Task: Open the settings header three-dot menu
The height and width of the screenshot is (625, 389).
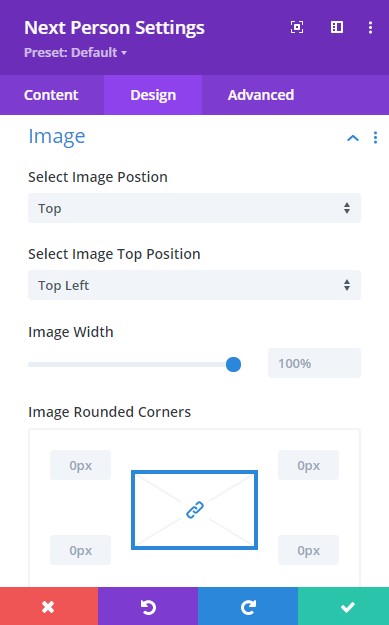Action: click(371, 27)
